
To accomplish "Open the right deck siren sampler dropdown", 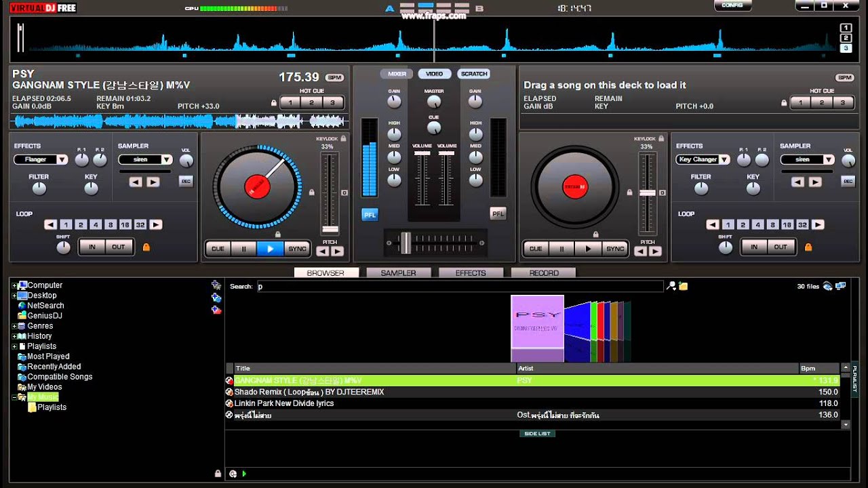I will [807, 160].
